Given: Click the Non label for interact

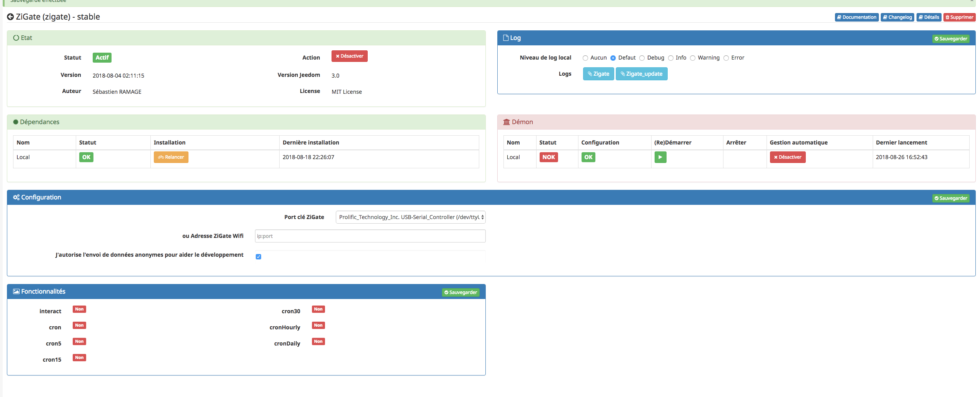Looking at the screenshot, I should click(x=79, y=309).
